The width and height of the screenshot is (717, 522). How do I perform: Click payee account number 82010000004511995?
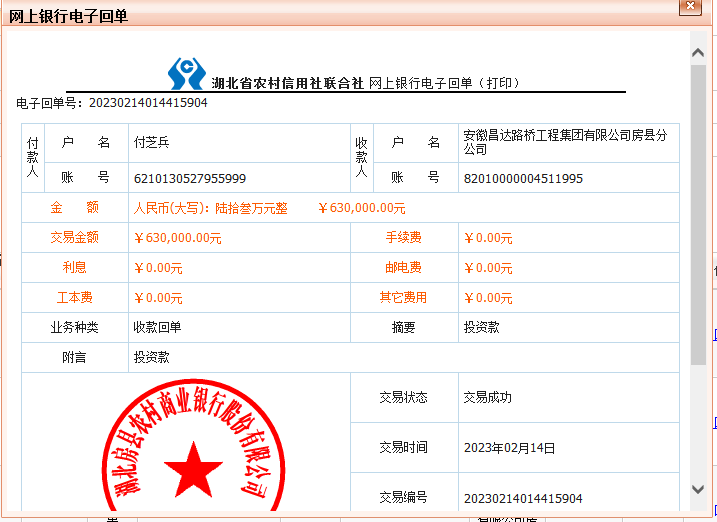tap(522, 178)
